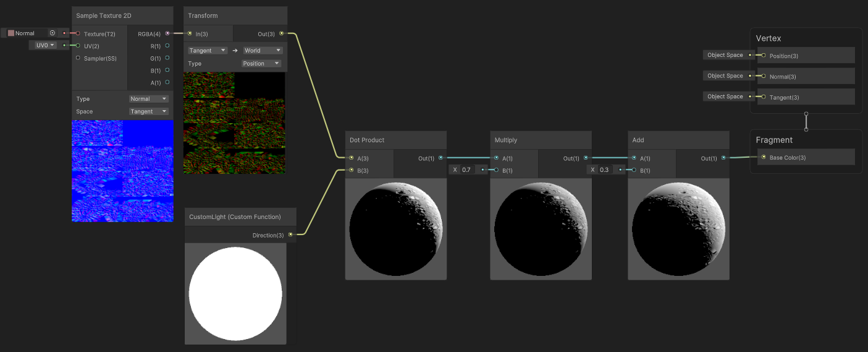Click the Base Color(3) block in Fragment
The height and width of the screenshot is (352, 868).
point(806,157)
